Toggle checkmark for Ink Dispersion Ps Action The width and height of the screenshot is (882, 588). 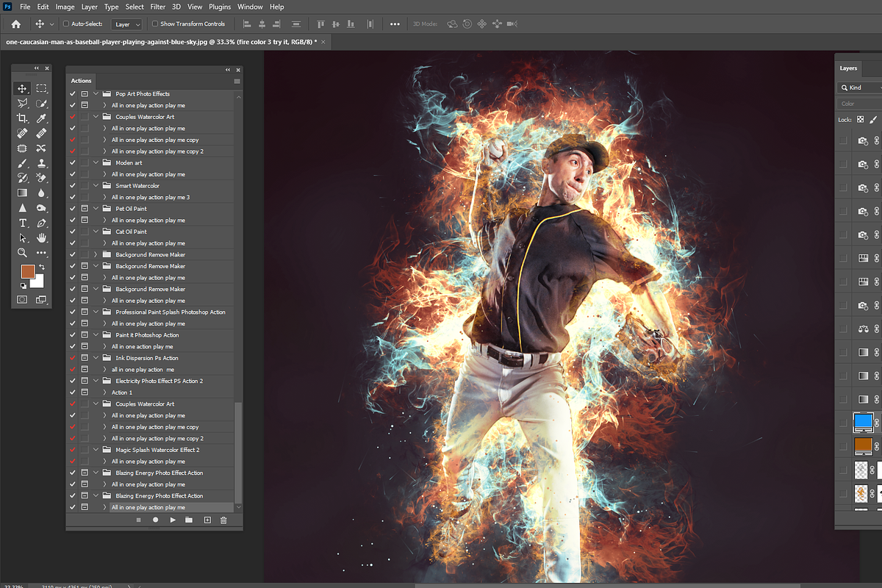click(x=73, y=358)
